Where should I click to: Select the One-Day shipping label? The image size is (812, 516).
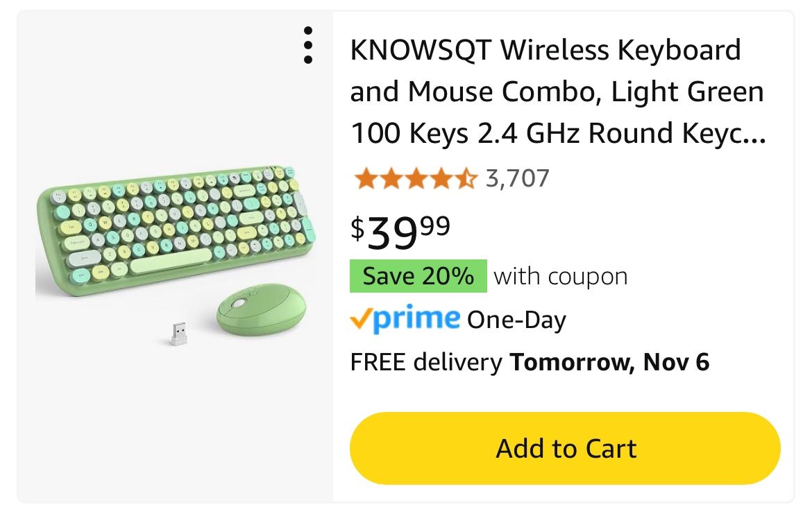coord(516,320)
